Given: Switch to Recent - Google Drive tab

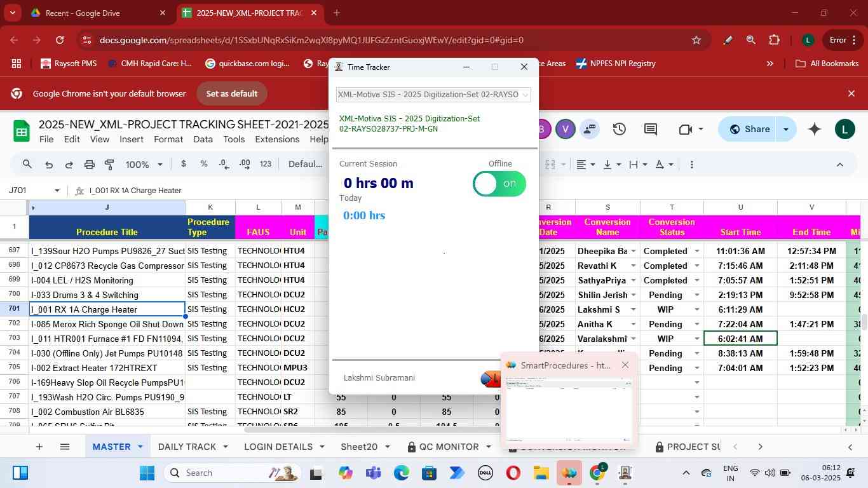Looking at the screenshot, I should click(98, 13).
